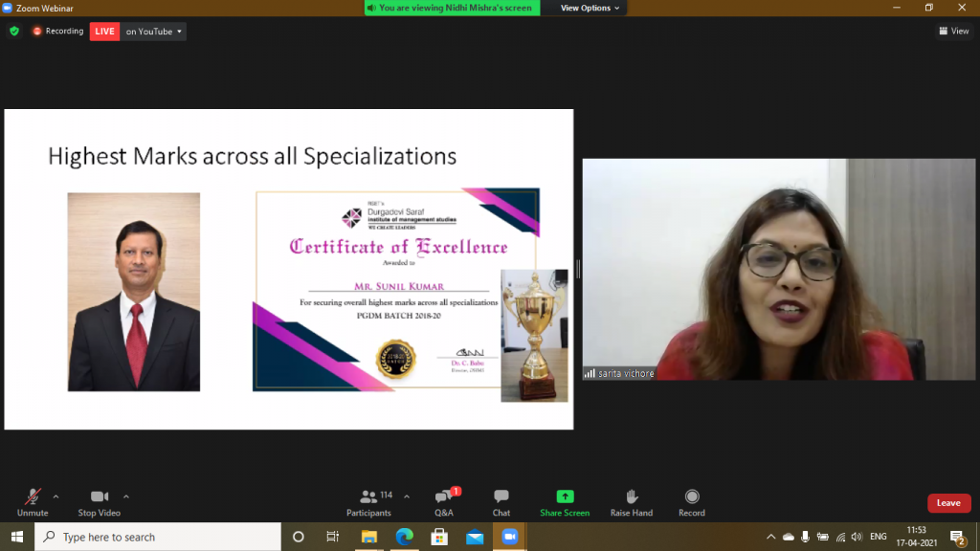Screen dimensions: 980x551
Task: Close the Zoom Webinar window
Action: [x=962, y=8]
